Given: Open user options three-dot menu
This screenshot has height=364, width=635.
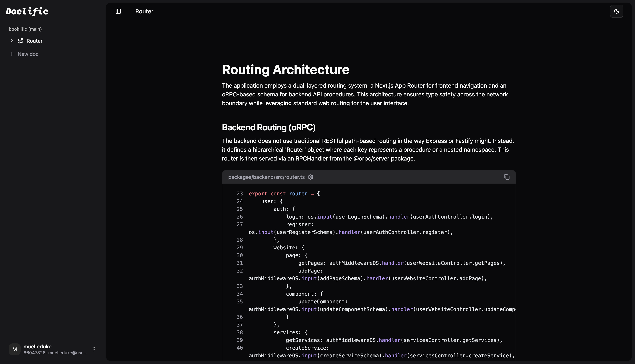Looking at the screenshot, I should point(94,349).
